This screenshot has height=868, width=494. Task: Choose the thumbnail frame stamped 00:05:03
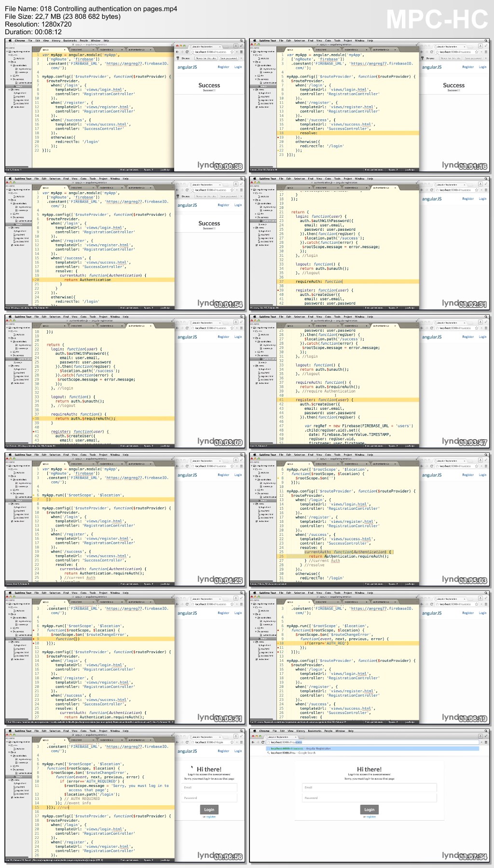tap(370, 519)
